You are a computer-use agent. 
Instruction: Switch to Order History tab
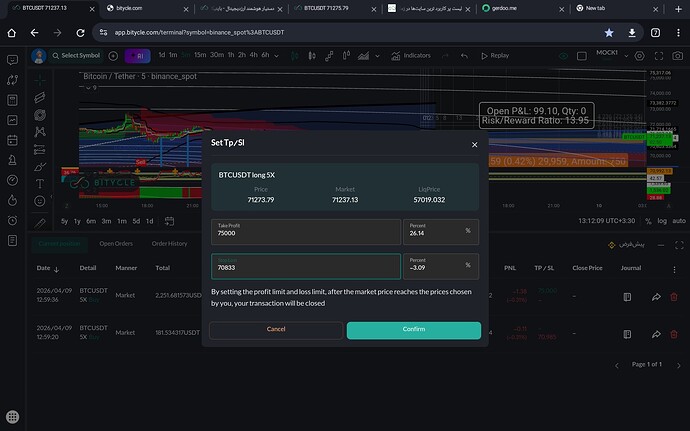[169, 243]
